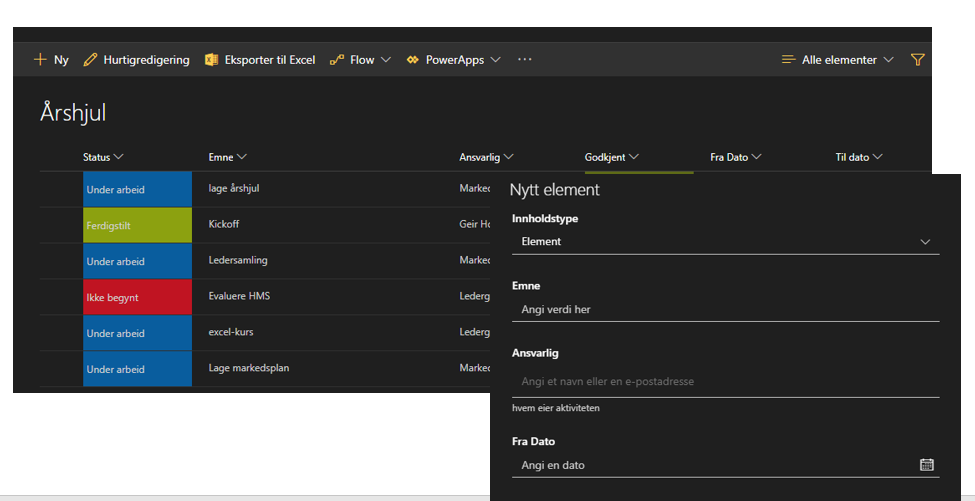Click the list view lines icon
Image resolution: width=975 pixels, height=501 pixels.
click(788, 60)
